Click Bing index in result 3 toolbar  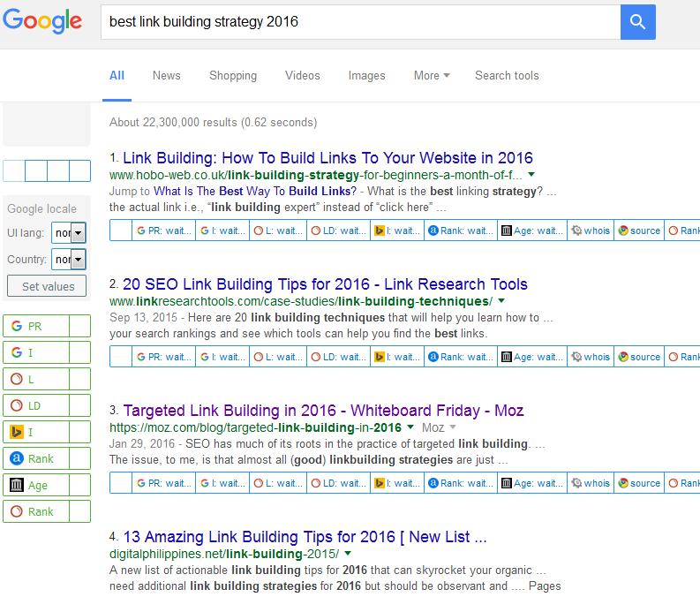397,483
